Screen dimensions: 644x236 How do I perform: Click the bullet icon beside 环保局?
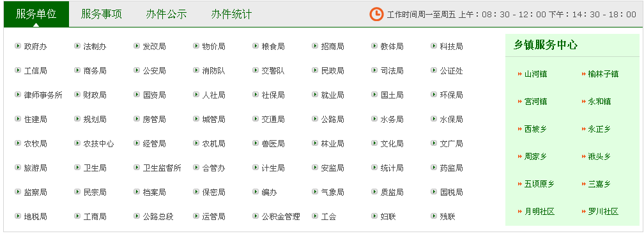point(434,95)
